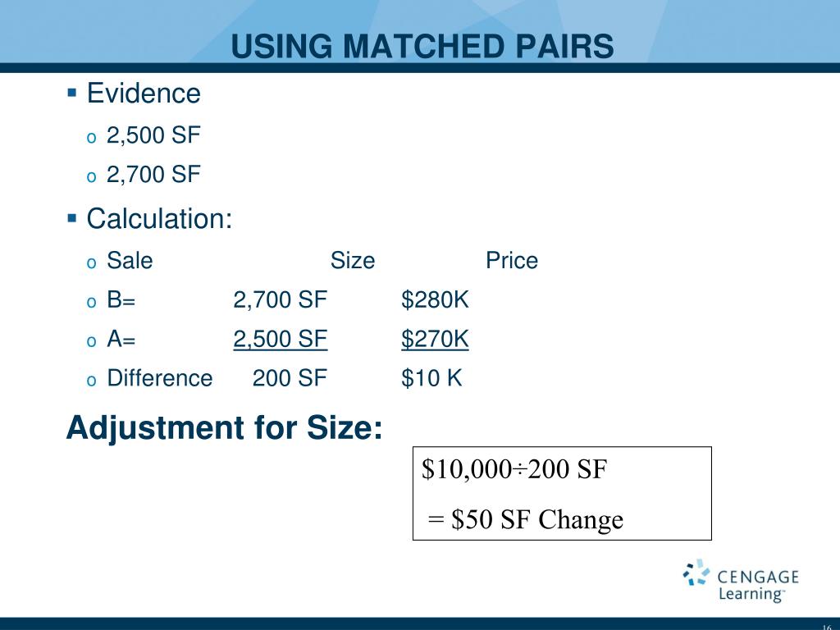Image resolution: width=840 pixels, height=630 pixels.
Task: Click the underlined $270K price
Action: [435, 339]
